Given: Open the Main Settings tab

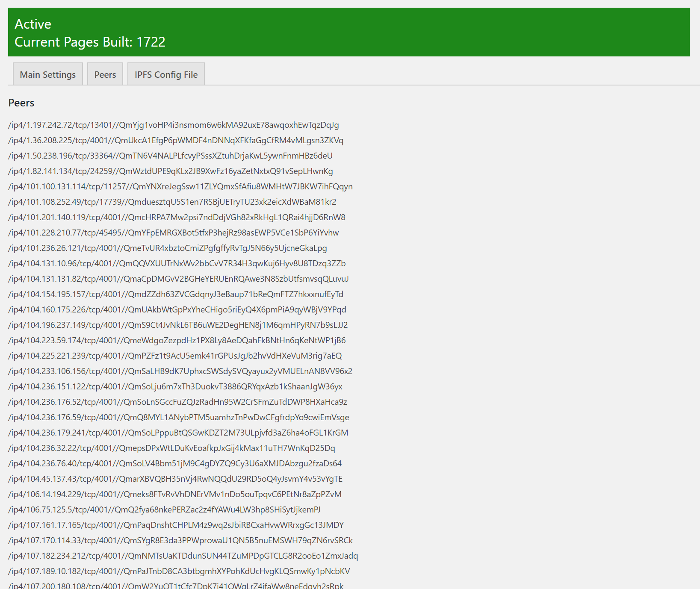Looking at the screenshot, I should pos(48,74).
